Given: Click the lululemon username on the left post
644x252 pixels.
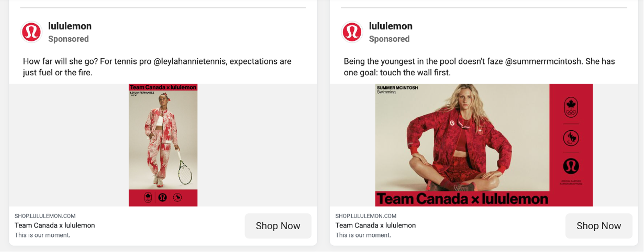Looking at the screenshot, I should coord(70,26).
